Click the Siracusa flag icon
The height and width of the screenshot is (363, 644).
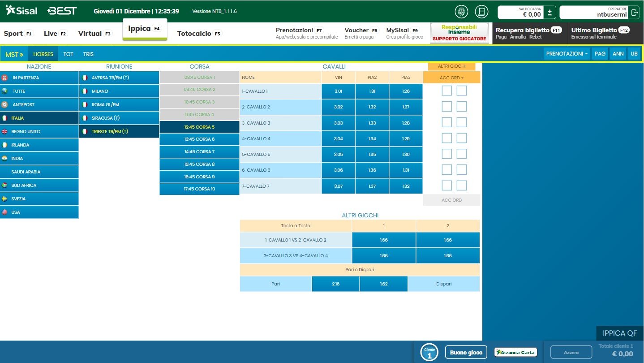point(84,118)
